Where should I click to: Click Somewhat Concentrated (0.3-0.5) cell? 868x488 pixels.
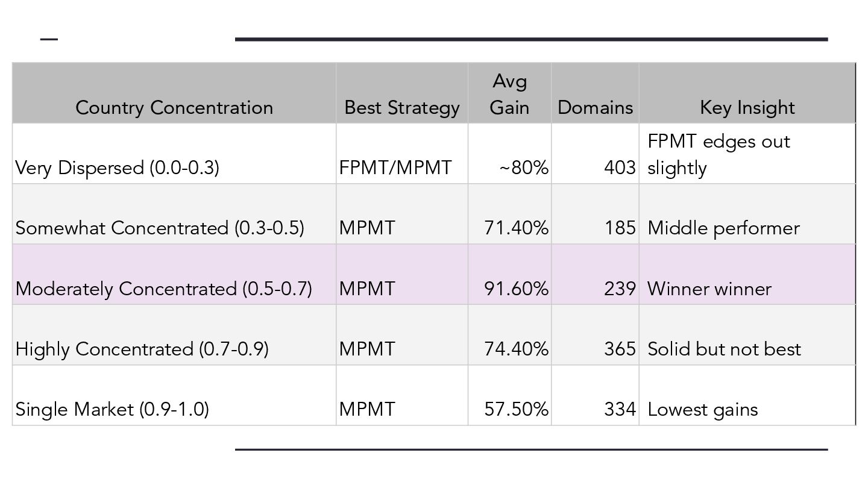pos(174,214)
